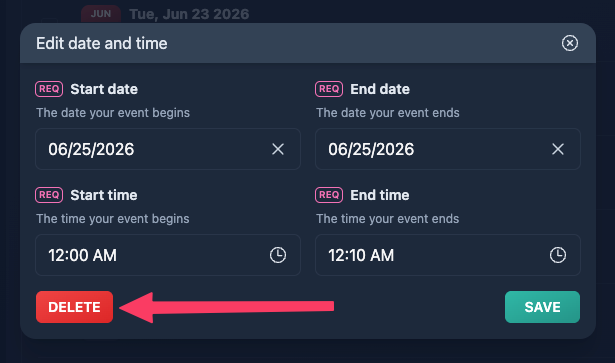This screenshot has height=363, width=615.
Task: Open the Start time clock picker
Action: click(278, 255)
